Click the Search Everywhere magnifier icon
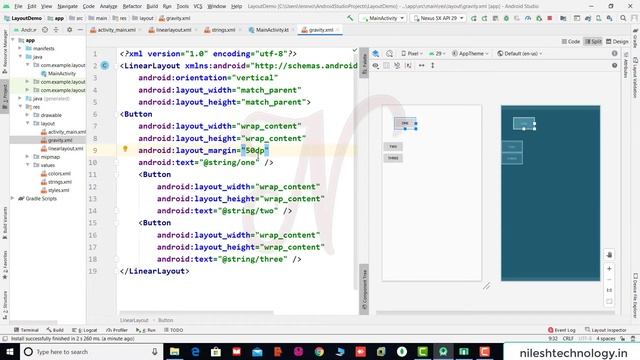Viewport: 640px width, 360px height. (623, 18)
